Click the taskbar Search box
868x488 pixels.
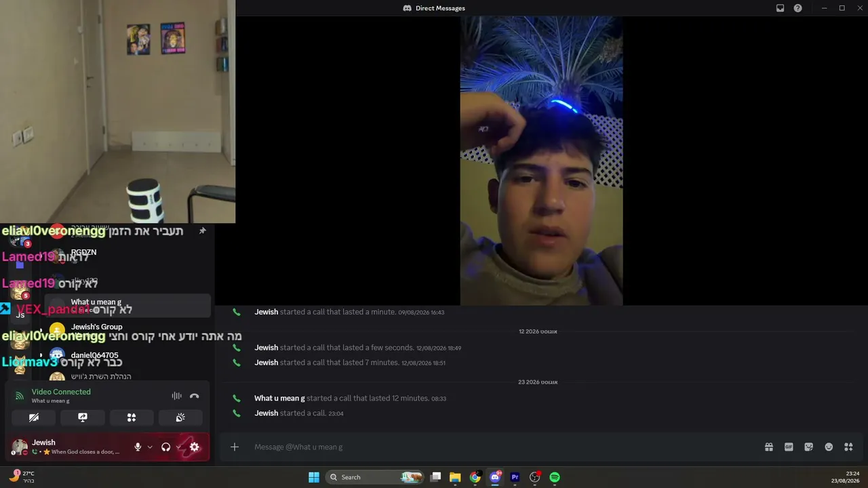(374, 477)
